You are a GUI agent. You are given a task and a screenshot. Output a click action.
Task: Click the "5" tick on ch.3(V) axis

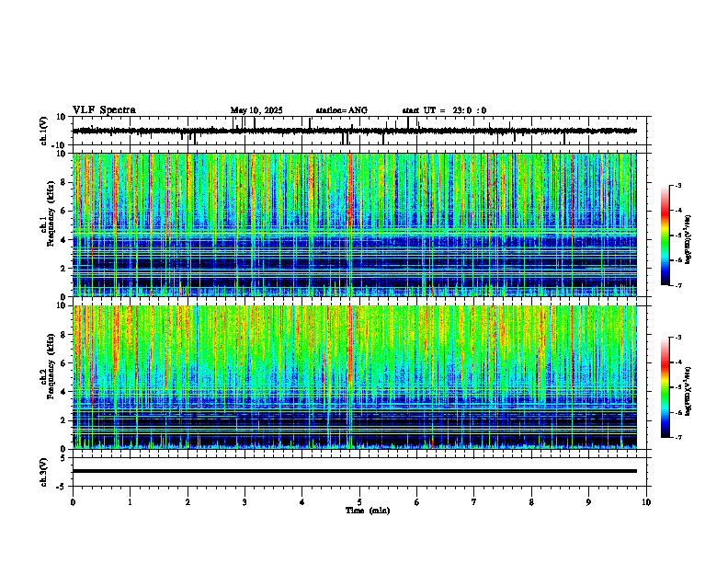coord(64,458)
